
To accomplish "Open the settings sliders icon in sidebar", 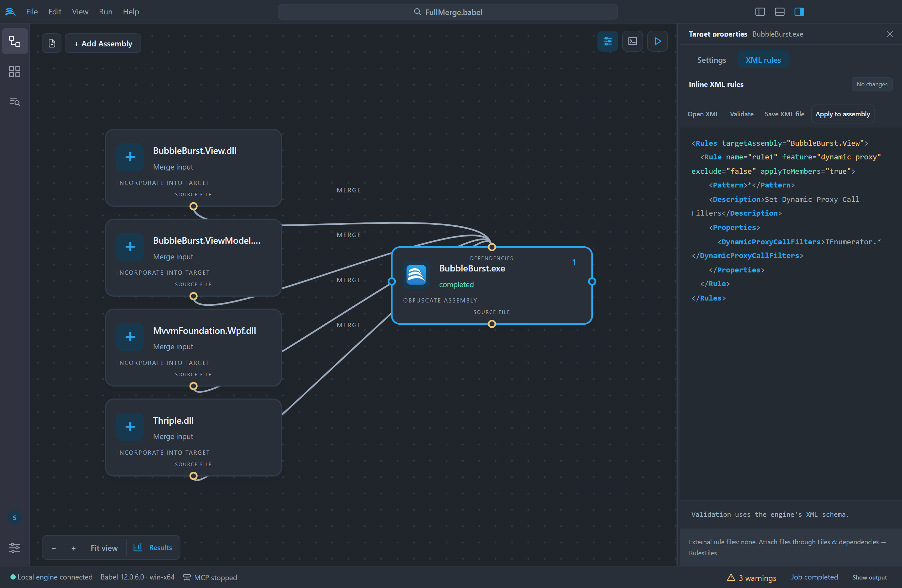I will click(15, 547).
